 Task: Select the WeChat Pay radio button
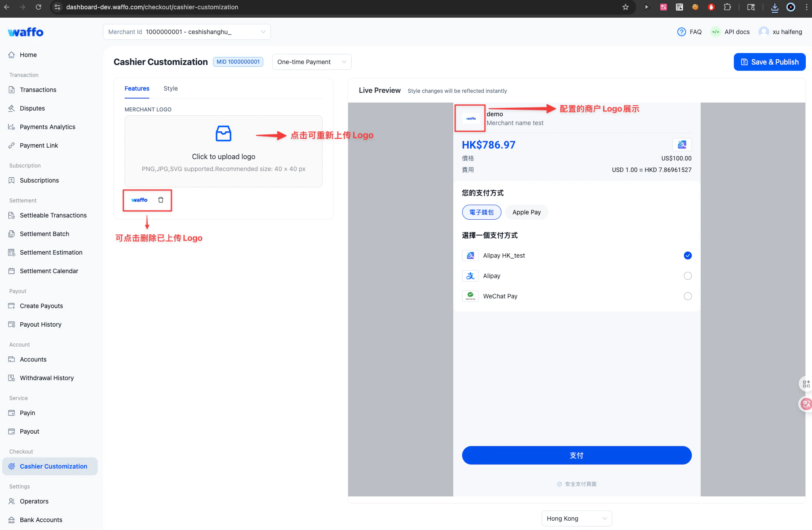pos(688,296)
